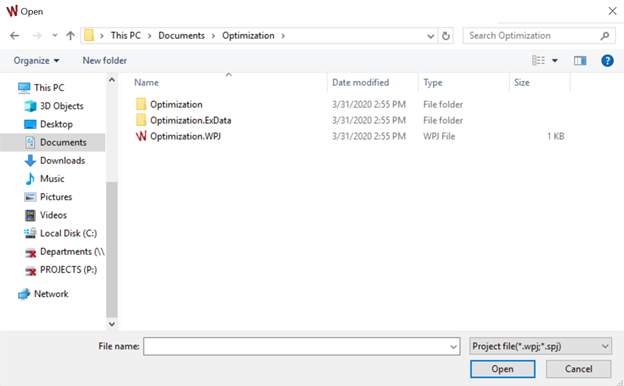The height and width of the screenshot is (386, 624).
Task: Expand the File name history dropdown
Action: (453, 347)
